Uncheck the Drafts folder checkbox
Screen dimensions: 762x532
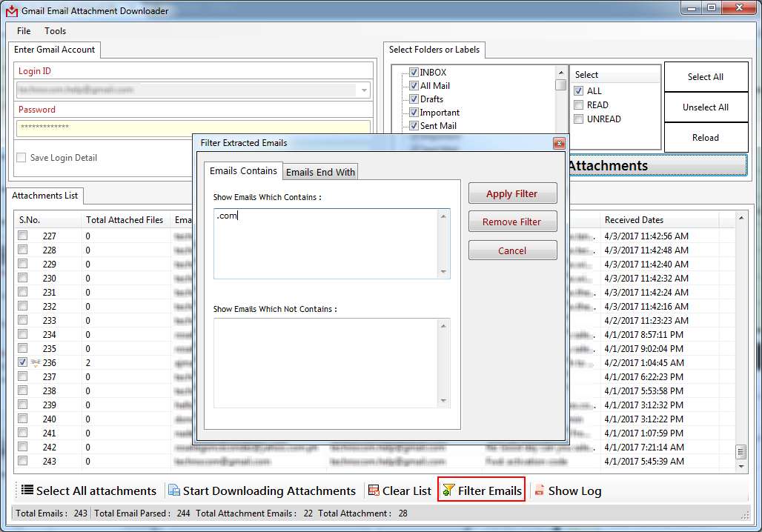coord(414,99)
